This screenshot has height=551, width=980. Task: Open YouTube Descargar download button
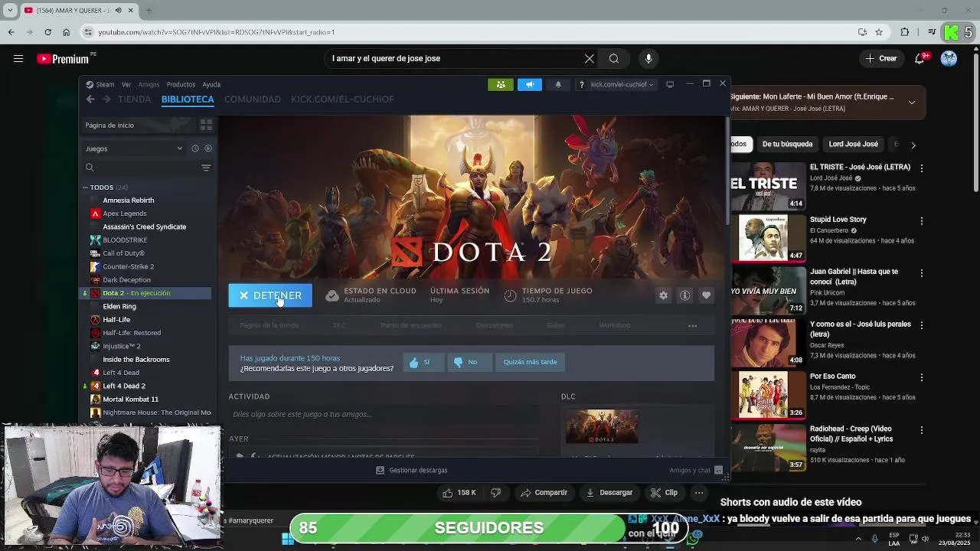[x=609, y=493]
